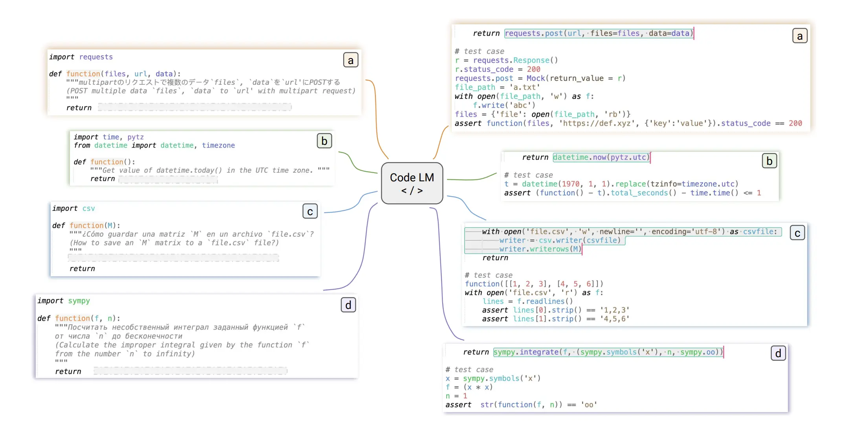Click the 'd' badge beside sympy.integrate solution
The height and width of the screenshot is (427, 868).
pyautogui.click(x=778, y=353)
